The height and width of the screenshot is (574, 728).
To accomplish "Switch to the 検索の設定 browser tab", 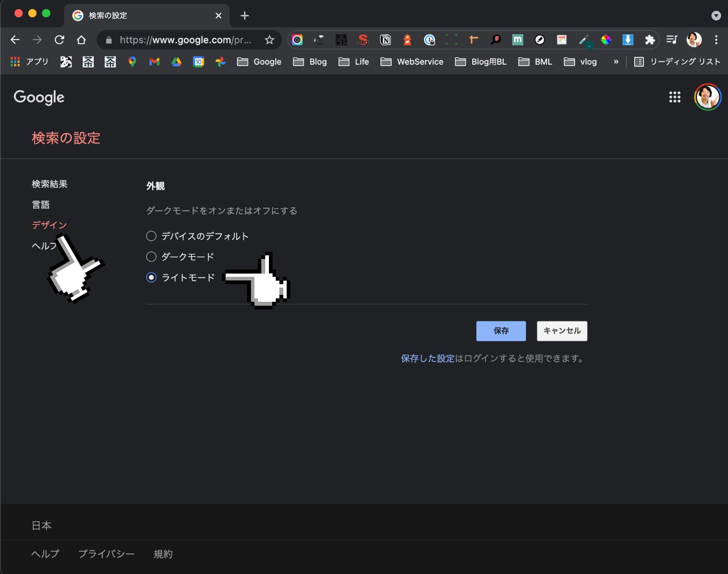I will tap(146, 15).
